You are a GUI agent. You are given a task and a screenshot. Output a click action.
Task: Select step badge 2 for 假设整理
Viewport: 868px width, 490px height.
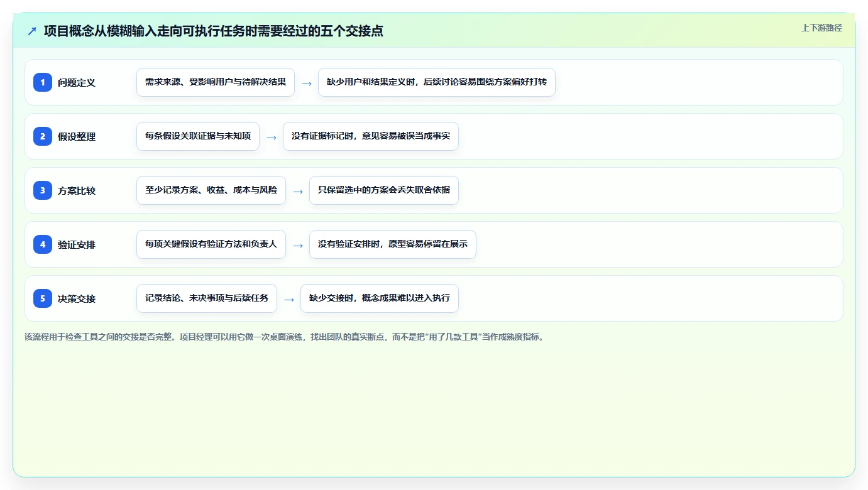[43, 136]
